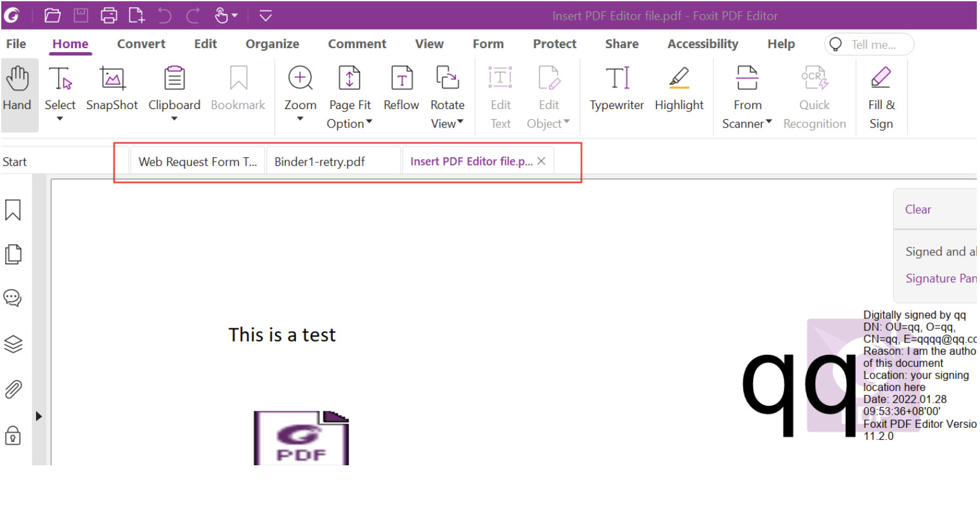Open Layers panel in left sidebar
This screenshot has width=980, height=516.
point(13,344)
